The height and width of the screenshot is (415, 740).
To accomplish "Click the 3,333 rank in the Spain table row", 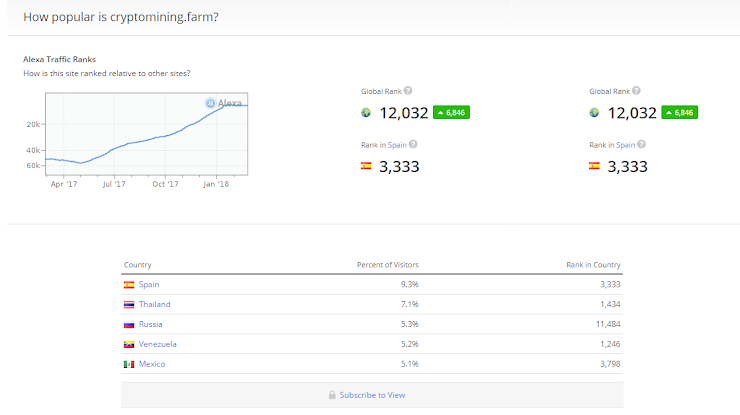I will (610, 284).
